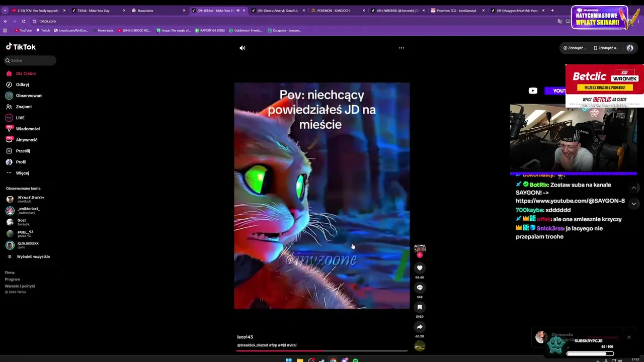Switch to POKEMON – KARCIOCH tab
This screenshot has height=362, width=644.
338,11
